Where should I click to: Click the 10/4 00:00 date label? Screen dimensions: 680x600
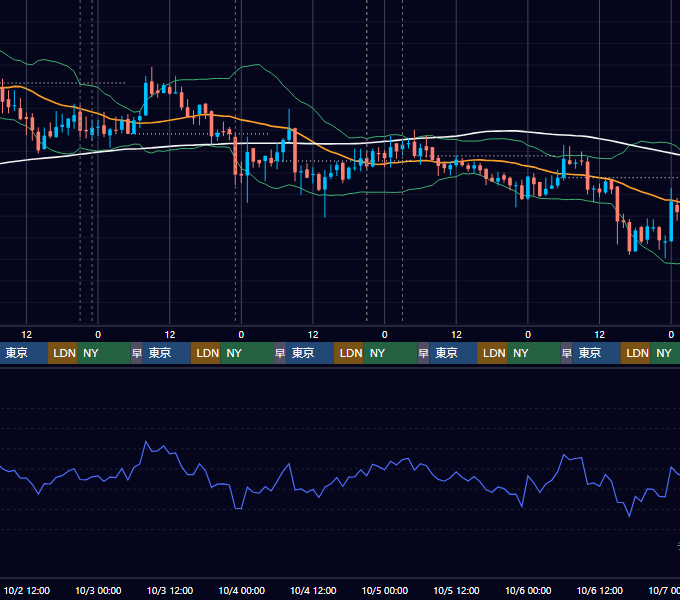click(242, 590)
